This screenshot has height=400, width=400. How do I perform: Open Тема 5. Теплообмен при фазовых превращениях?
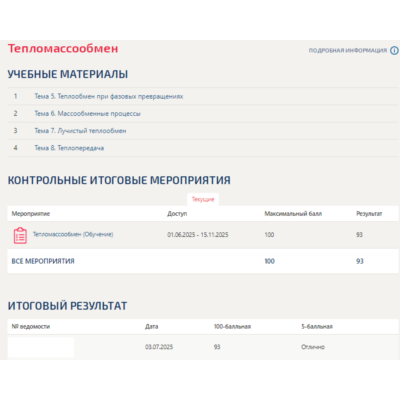109,96
